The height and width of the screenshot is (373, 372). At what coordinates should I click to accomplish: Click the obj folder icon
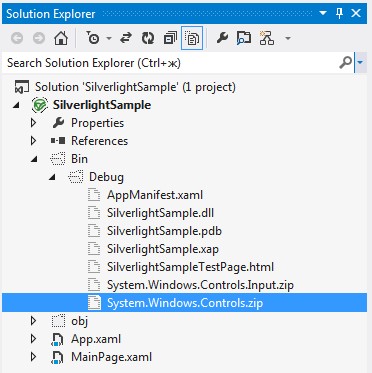[58, 321]
